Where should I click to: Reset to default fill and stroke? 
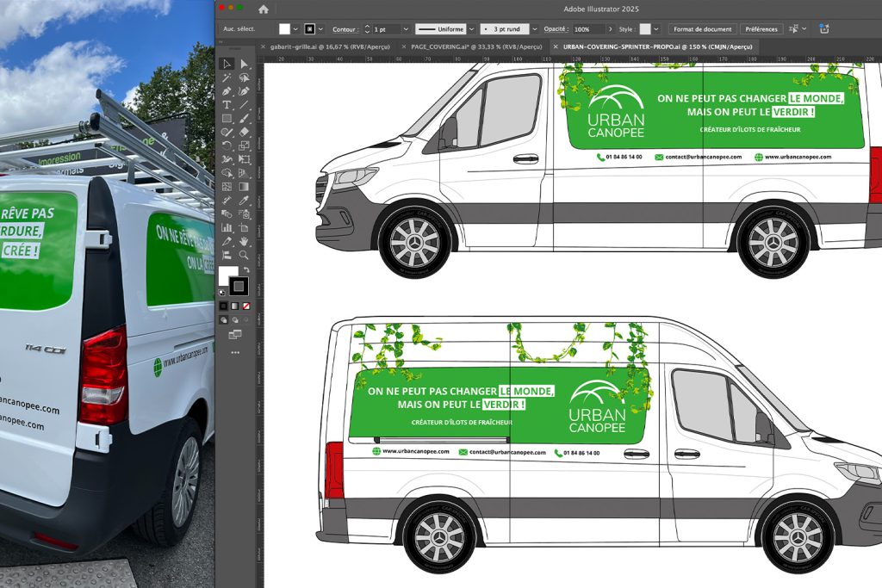[x=222, y=293]
